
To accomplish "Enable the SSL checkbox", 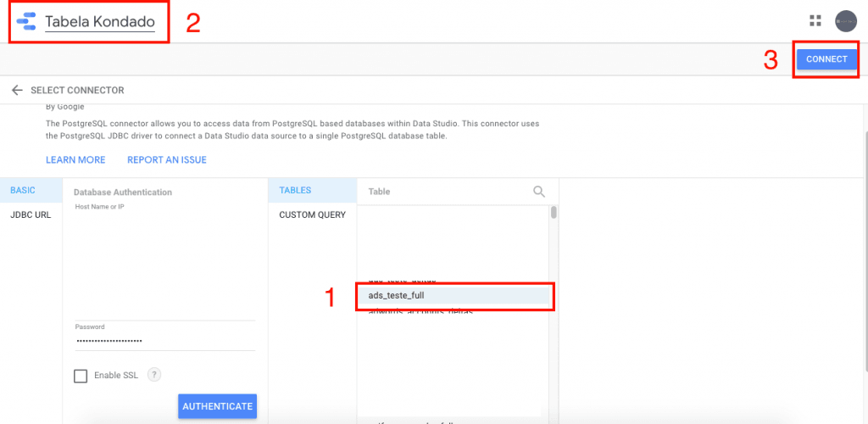I will [x=81, y=376].
